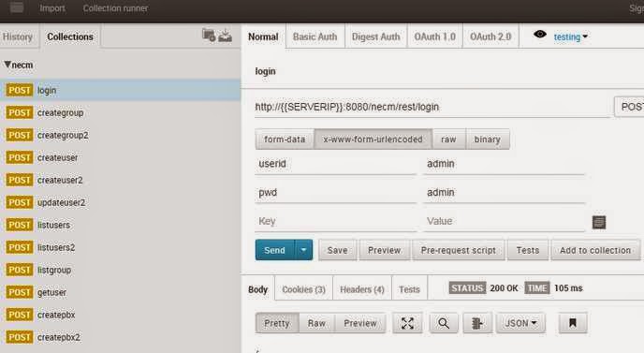Search the response with the magnifier icon
This screenshot has height=353, width=644.
[444, 323]
